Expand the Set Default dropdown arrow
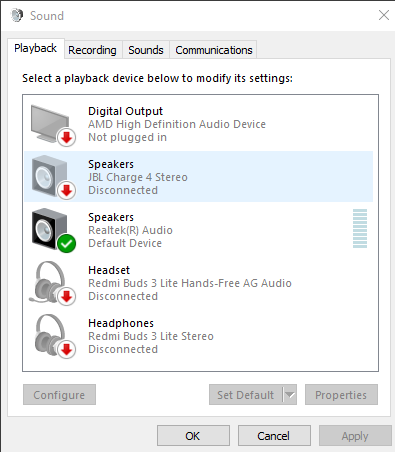Screen dimensions: 395x452 pos(290,395)
